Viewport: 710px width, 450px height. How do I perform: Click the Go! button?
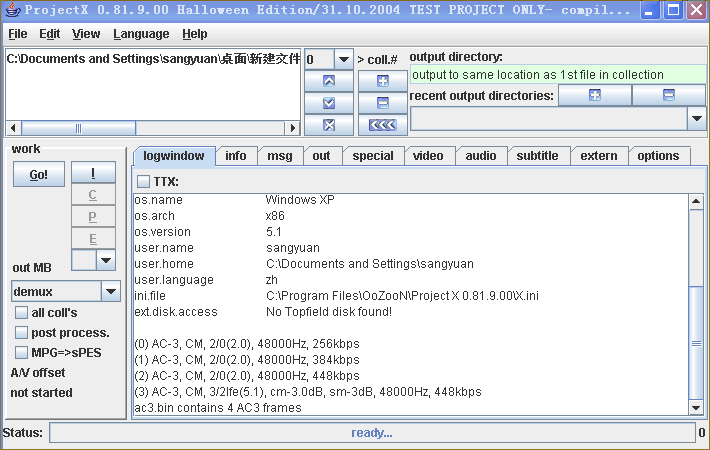point(38,175)
